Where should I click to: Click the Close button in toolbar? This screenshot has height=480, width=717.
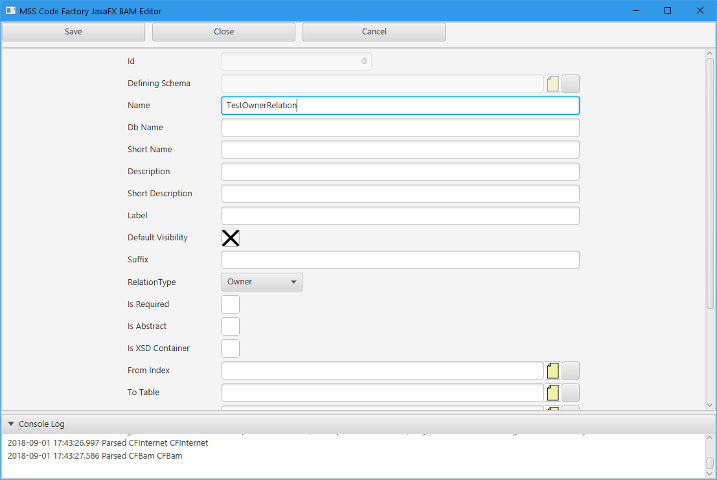(224, 32)
